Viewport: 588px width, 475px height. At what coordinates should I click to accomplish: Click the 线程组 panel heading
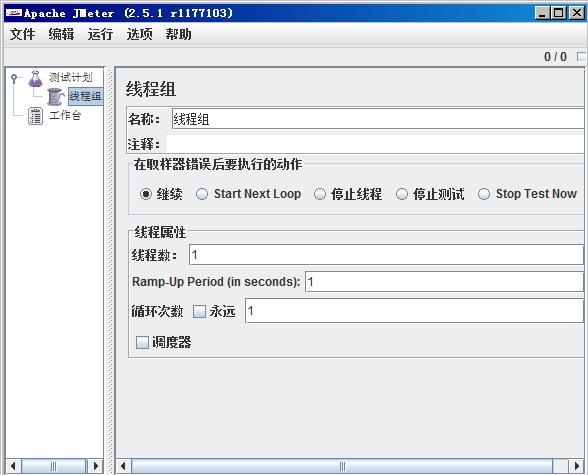(150, 89)
